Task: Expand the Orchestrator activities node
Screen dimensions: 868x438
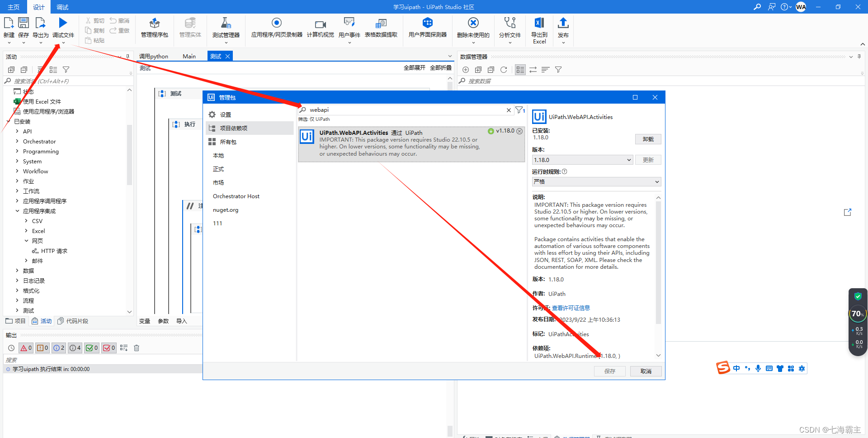Action: [x=17, y=141]
